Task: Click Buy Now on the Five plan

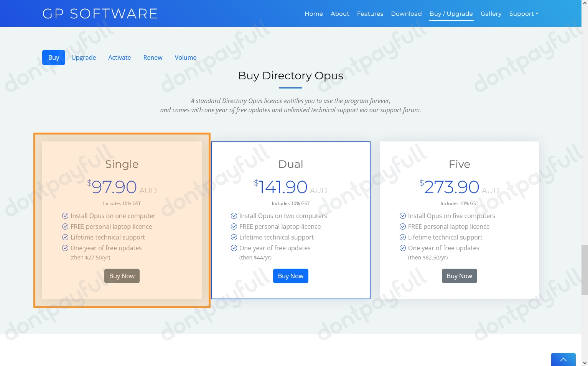Action: [x=459, y=276]
